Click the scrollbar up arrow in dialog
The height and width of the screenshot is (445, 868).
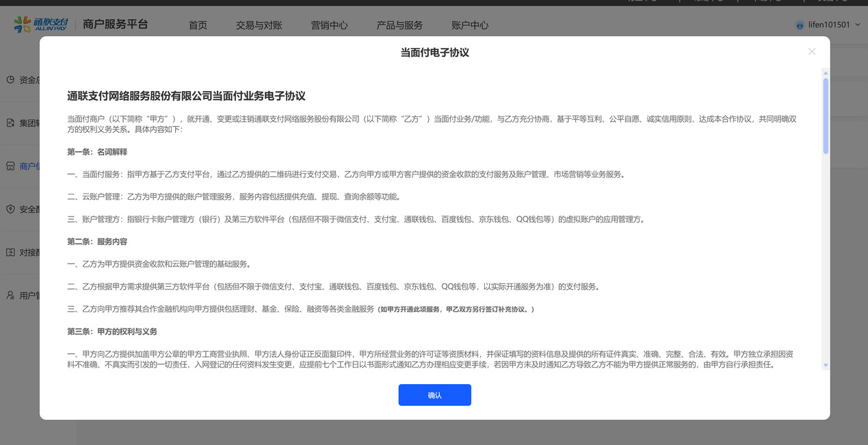(x=826, y=73)
